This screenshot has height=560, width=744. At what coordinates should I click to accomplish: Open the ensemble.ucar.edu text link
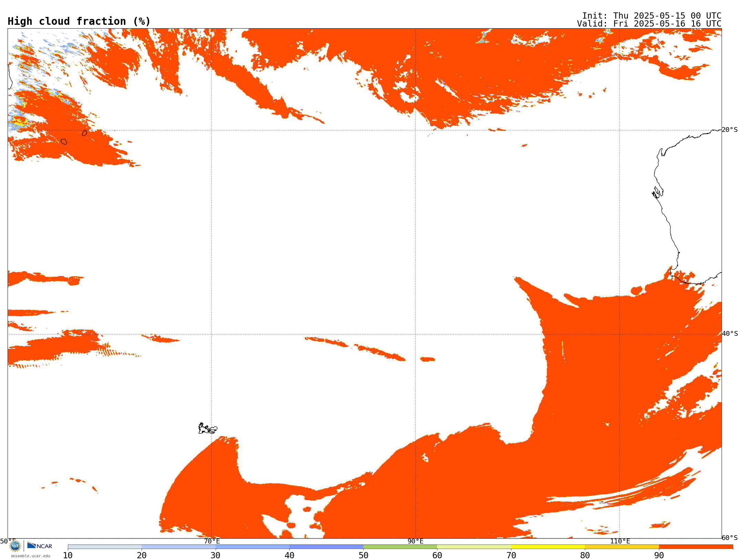pyautogui.click(x=31, y=556)
